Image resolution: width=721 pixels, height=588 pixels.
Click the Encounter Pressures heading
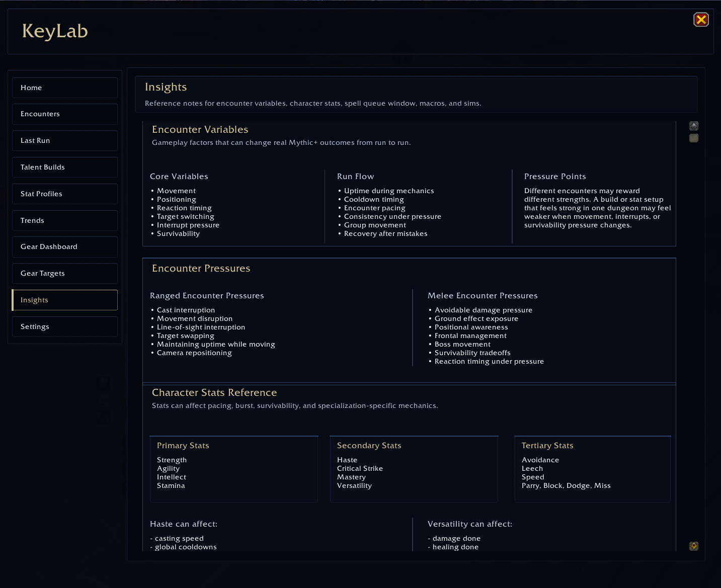pos(201,268)
